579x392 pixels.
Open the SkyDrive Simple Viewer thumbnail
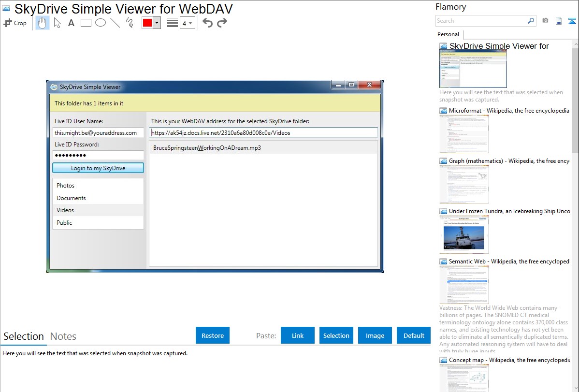pos(473,69)
